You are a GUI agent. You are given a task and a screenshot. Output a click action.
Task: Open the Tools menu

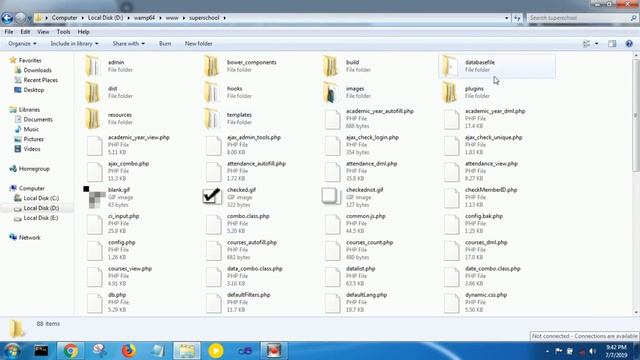63,32
